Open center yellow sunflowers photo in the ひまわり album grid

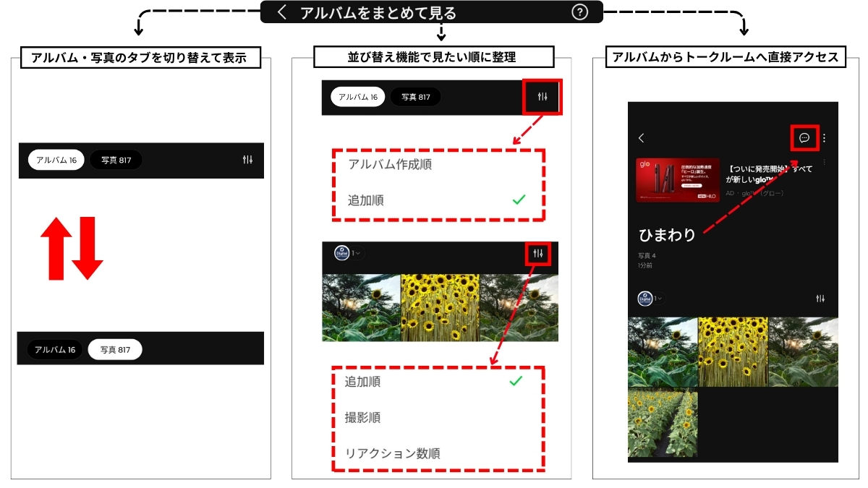(x=733, y=351)
